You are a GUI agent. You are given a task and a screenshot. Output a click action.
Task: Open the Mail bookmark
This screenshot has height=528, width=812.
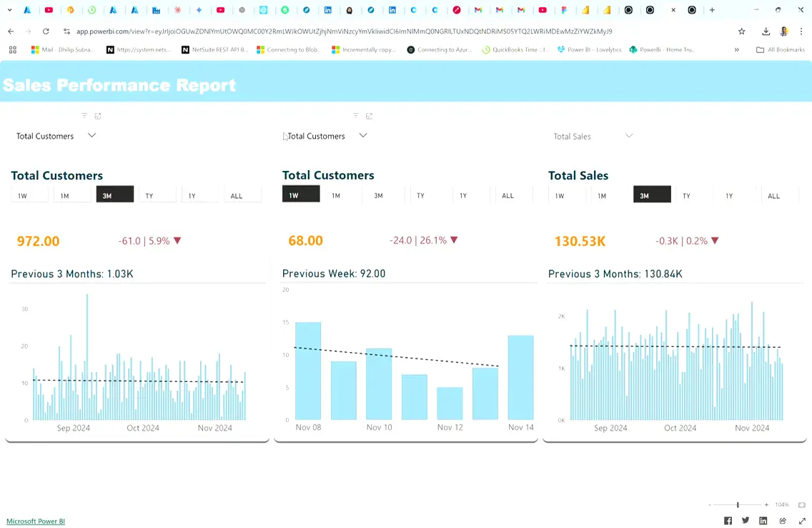coord(63,50)
